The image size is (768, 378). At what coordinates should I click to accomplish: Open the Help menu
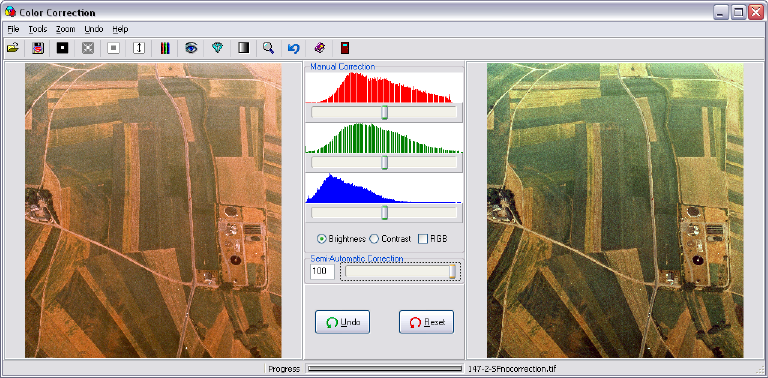click(x=120, y=29)
